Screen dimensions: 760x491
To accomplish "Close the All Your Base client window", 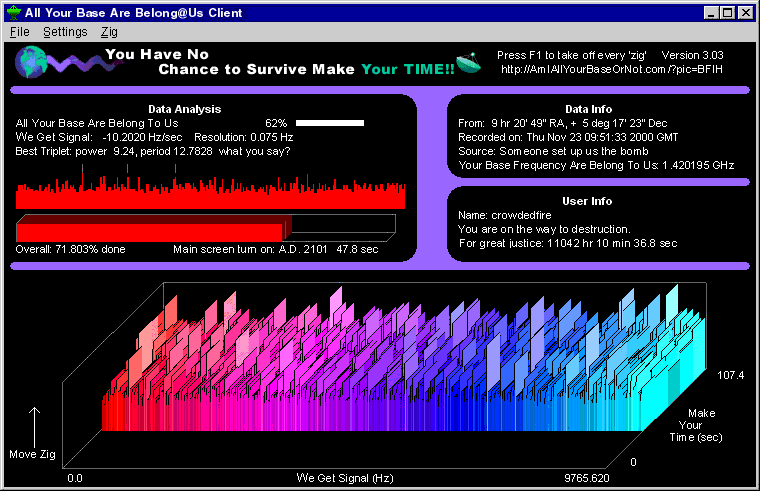I will [x=746, y=13].
